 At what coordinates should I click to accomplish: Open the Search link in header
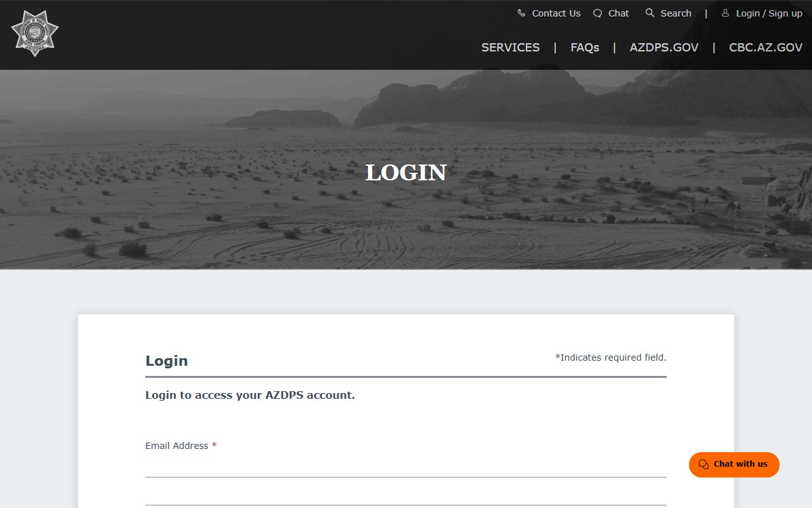[x=676, y=13]
